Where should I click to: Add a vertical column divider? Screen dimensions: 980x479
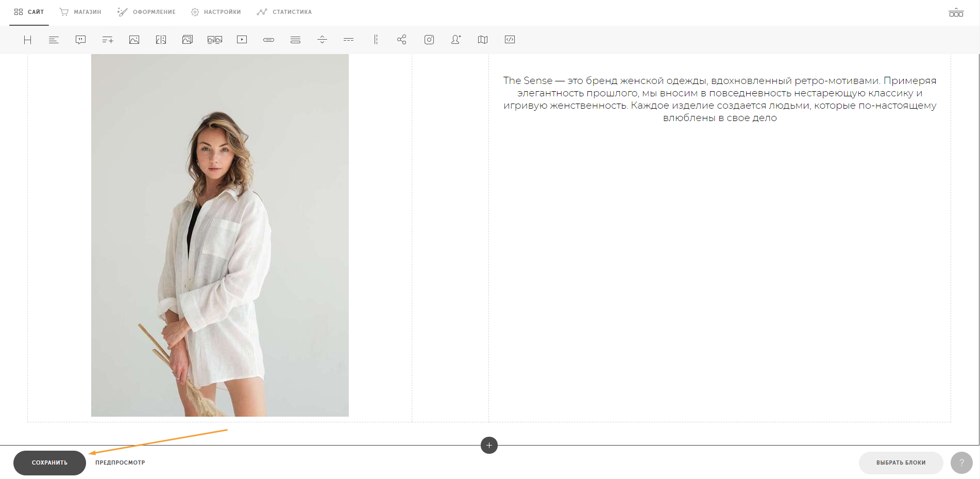click(376, 40)
